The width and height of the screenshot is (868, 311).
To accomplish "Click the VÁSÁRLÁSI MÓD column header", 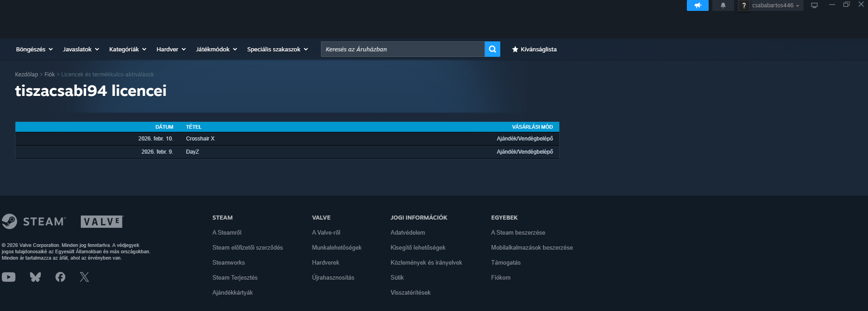I will [533, 127].
